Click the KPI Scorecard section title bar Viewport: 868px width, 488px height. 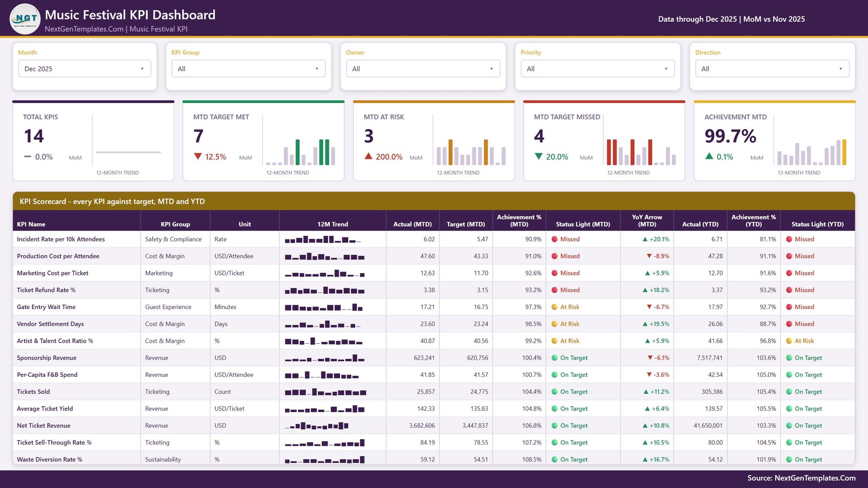click(434, 201)
